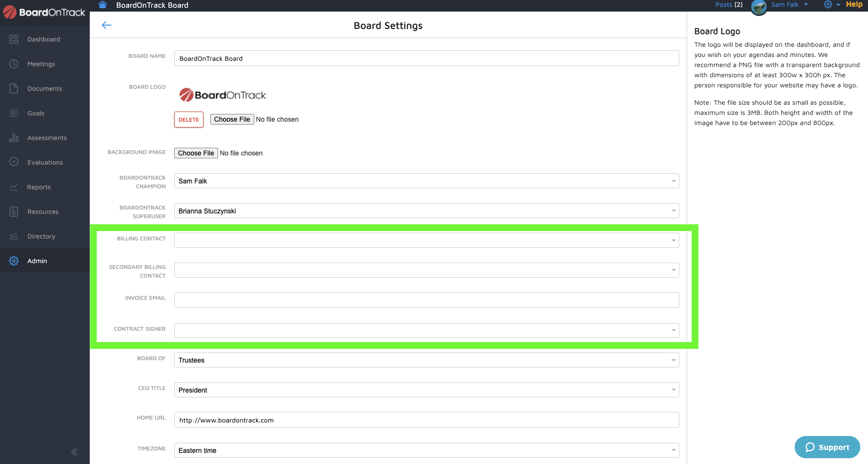Click into the Invoice Email field

click(x=427, y=300)
